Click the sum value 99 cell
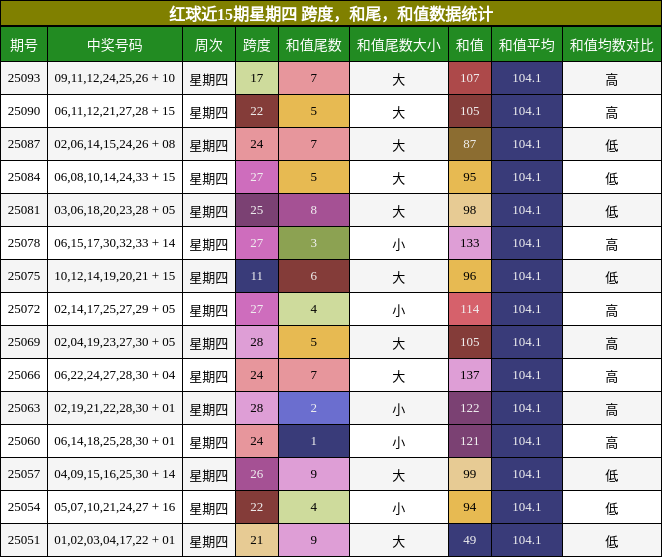This screenshot has height=557, width=662. [x=470, y=474]
